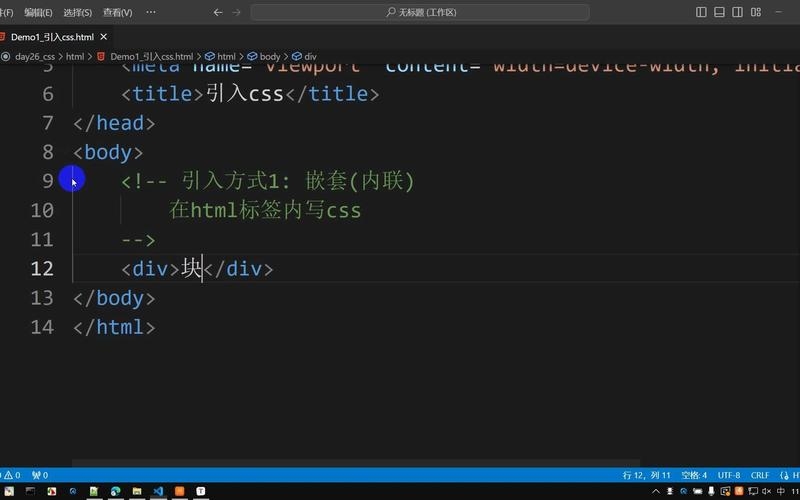The height and width of the screenshot is (500, 800).
Task: Expand the hidden menus ellipsis
Action: [151, 12]
